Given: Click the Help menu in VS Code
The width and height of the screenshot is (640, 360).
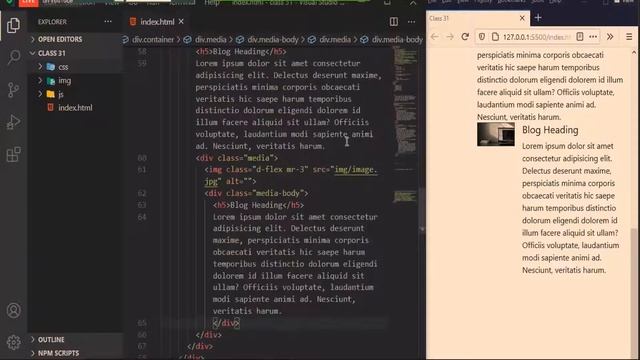Looking at the screenshot, I should tap(212, 3).
